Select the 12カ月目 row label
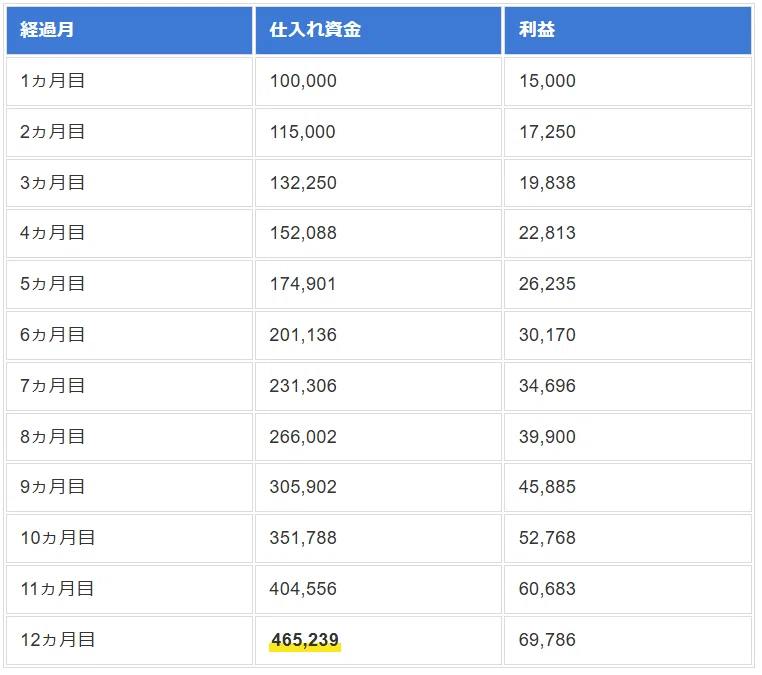 point(57,640)
